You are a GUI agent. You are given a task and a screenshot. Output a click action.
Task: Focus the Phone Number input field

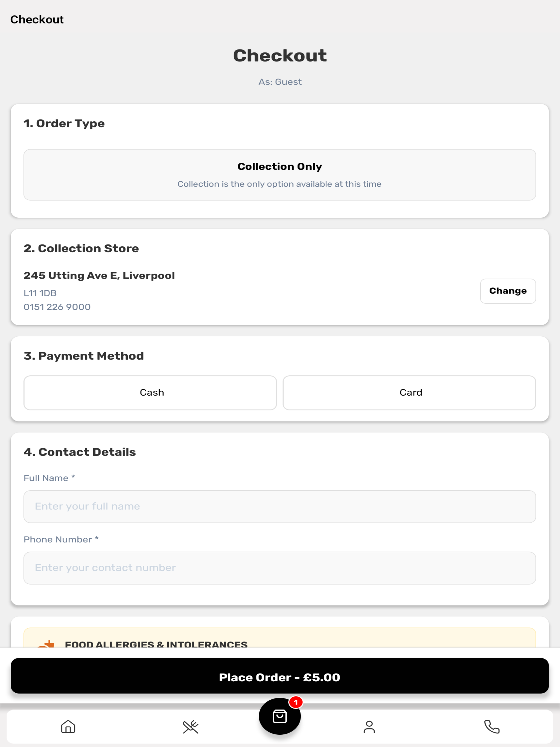(x=280, y=568)
